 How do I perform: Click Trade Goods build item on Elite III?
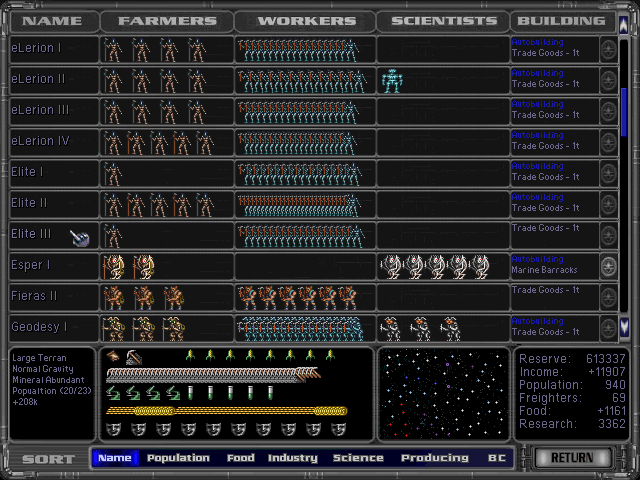[546, 228]
